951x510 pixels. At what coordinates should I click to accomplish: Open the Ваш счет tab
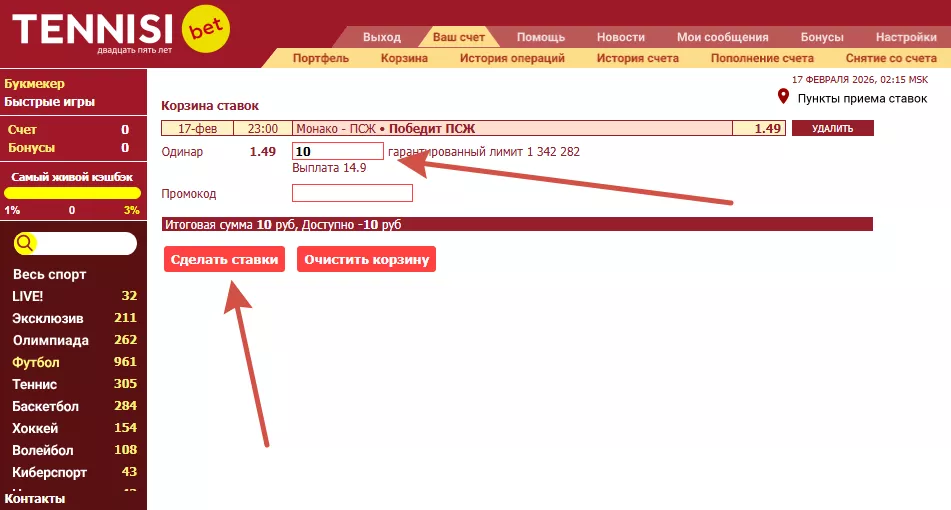click(458, 37)
